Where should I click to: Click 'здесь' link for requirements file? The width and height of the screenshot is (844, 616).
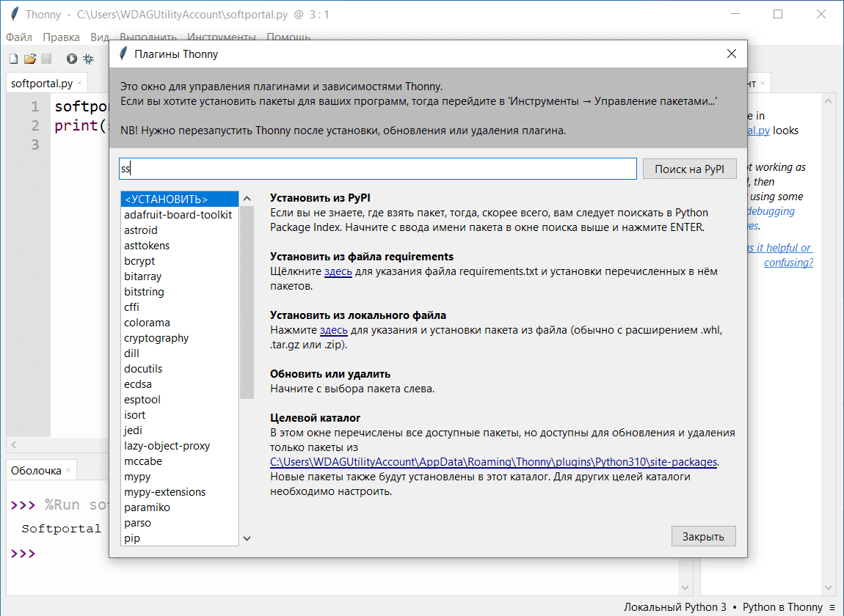click(338, 271)
